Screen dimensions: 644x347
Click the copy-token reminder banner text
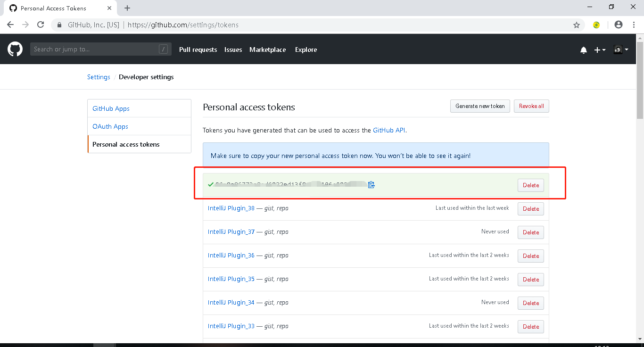[340, 156]
